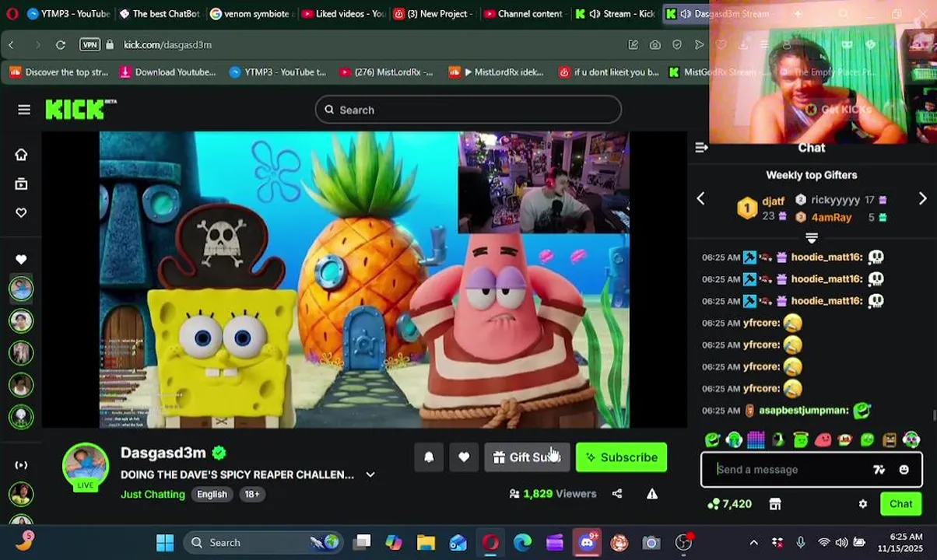The height and width of the screenshot is (560, 937).
Task: Click the filled heart sidebar icon
Action: click(x=21, y=259)
